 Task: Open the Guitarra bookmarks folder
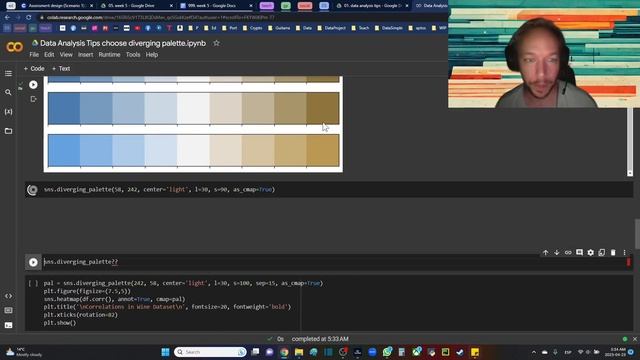pyautogui.click(x=279, y=28)
